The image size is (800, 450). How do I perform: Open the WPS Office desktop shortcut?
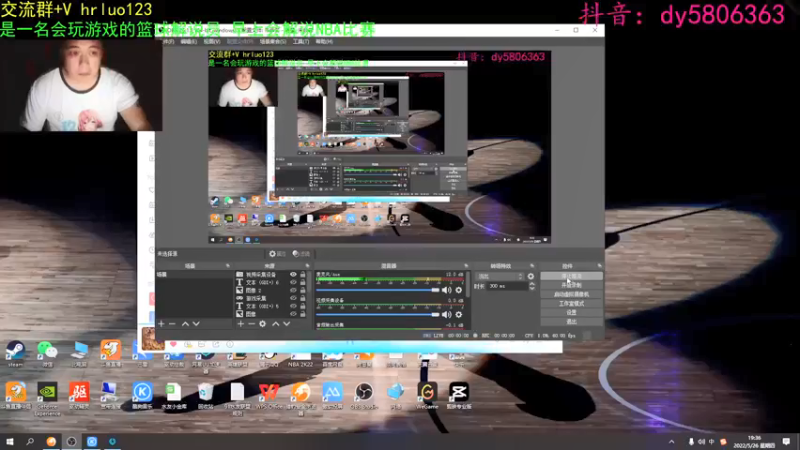click(x=269, y=396)
